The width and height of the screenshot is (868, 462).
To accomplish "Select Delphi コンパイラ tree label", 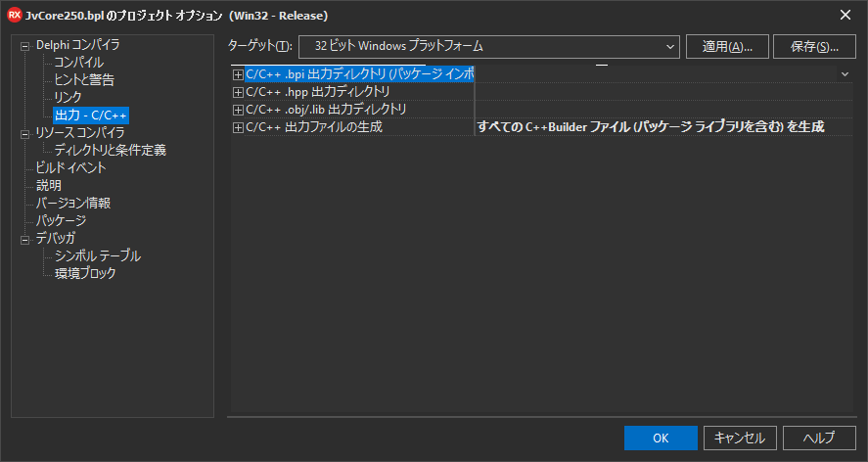I will point(77,45).
